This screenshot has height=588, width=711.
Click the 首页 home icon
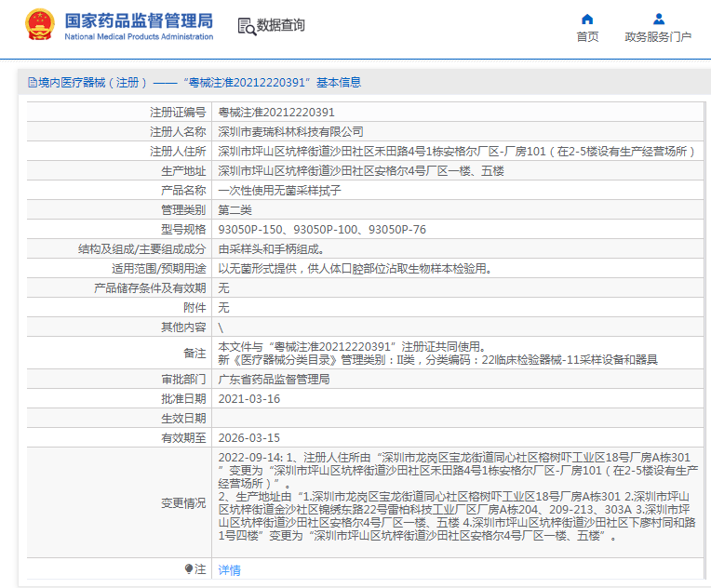click(587, 19)
